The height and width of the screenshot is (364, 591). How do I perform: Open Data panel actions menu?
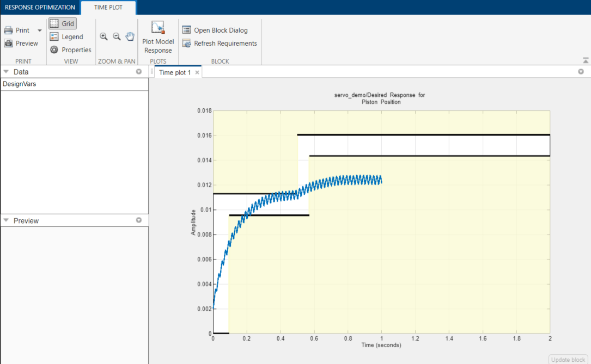(139, 72)
